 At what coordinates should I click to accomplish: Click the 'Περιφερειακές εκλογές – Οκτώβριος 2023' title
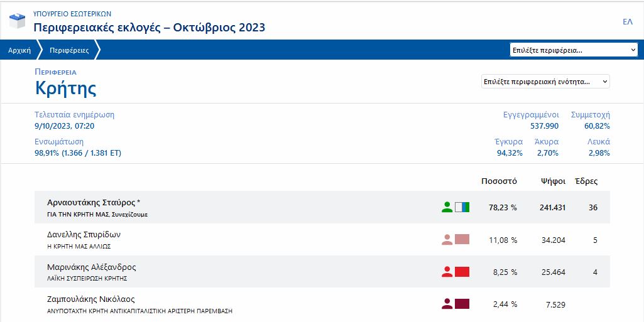tap(149, 27)
